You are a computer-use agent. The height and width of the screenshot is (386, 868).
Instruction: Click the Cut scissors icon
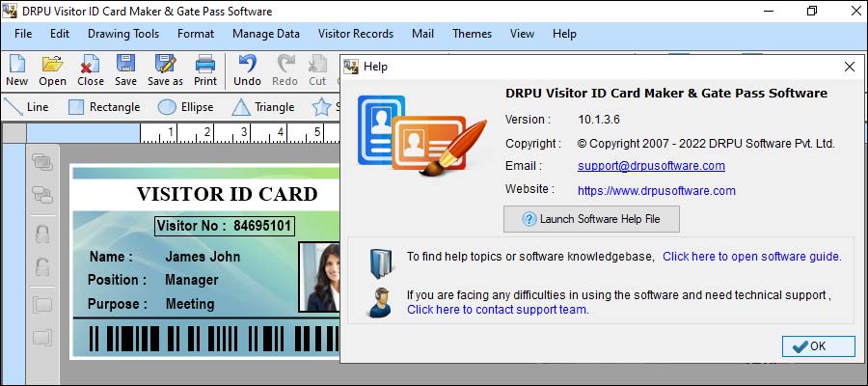click(317, 64)
